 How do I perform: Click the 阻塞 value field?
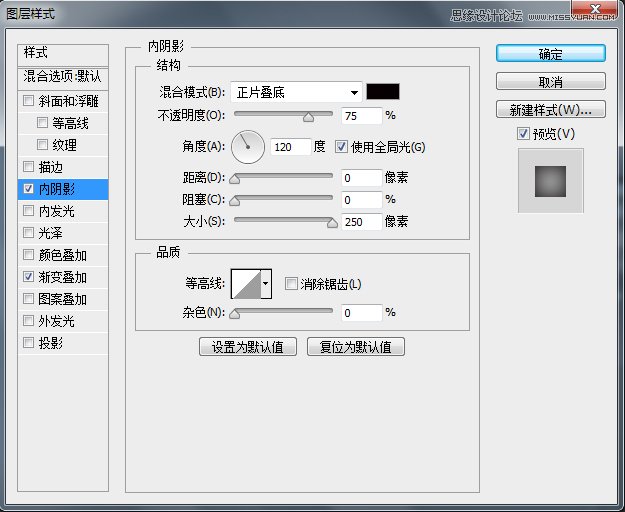[362, 200]
